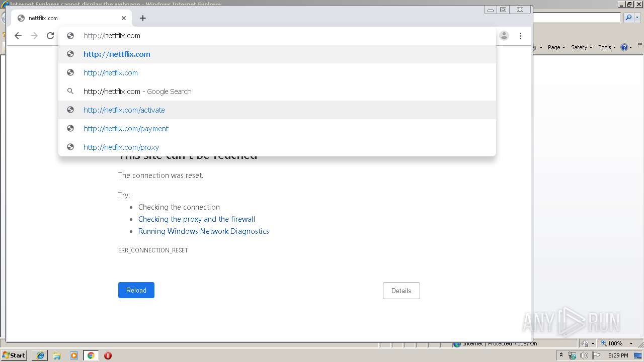Expand the IE search provider dropdown
This screenshot has width=644, height=362.
coord(637,18)
